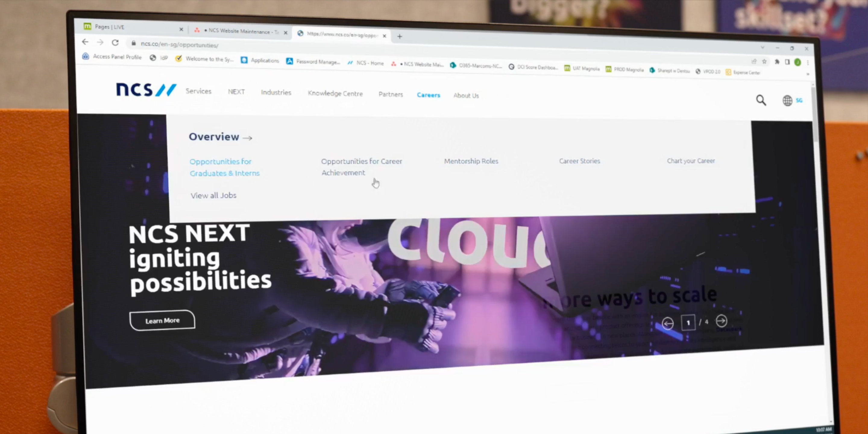Viewport: 868px width, 434px height.
Task: Open the Chrome extensions puzzle icon
Action: point(777,62)
